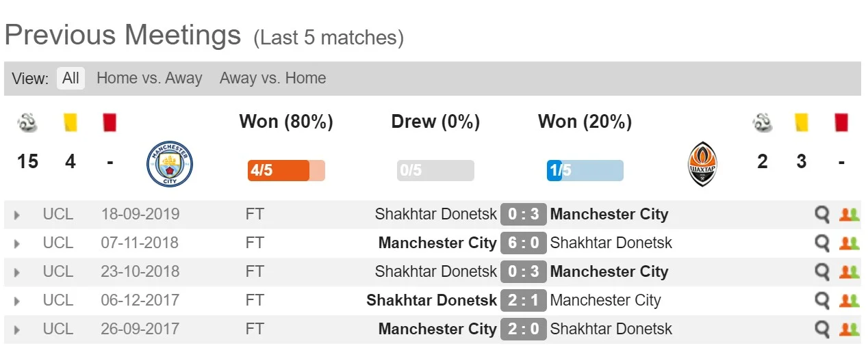Expand the 18-09-2019 match row
This screenshot has width=868, height=350.
click(x=17, y=215)
